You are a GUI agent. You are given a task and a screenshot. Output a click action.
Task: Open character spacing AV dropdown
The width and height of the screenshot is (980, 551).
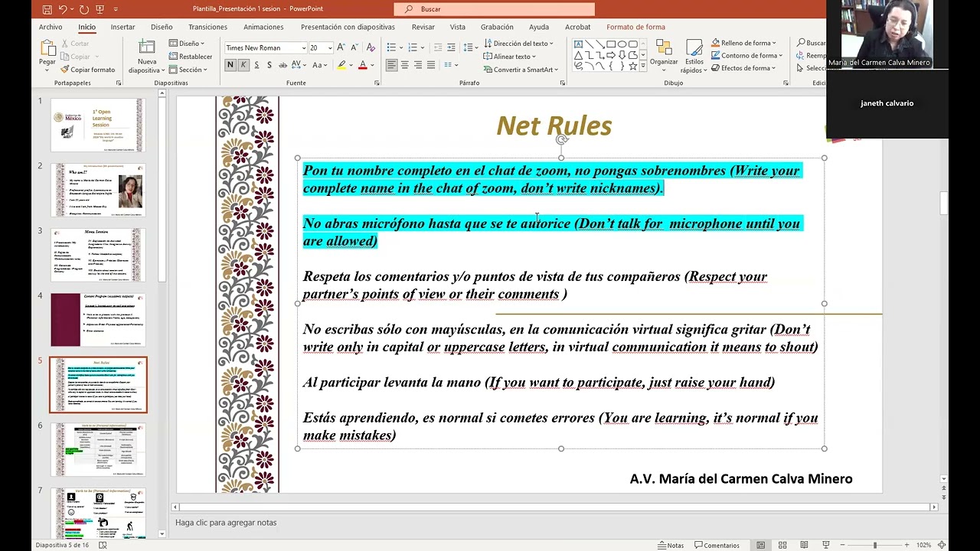(x=301, y=65)
